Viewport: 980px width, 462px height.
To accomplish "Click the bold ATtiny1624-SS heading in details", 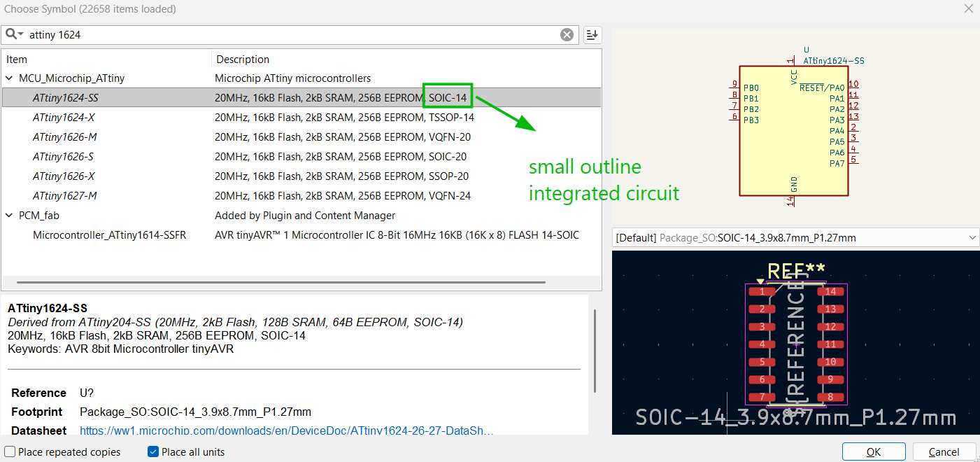I will 48,308.
